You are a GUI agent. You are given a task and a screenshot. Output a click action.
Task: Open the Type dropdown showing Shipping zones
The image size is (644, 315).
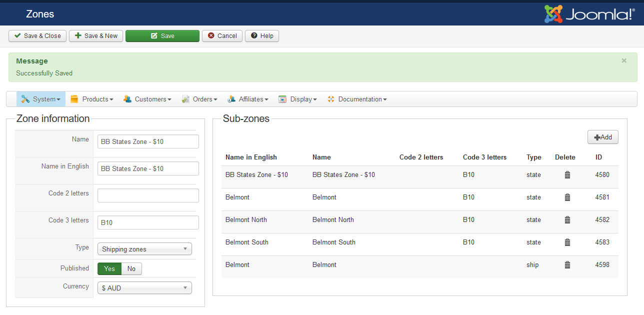click(144, 249)
